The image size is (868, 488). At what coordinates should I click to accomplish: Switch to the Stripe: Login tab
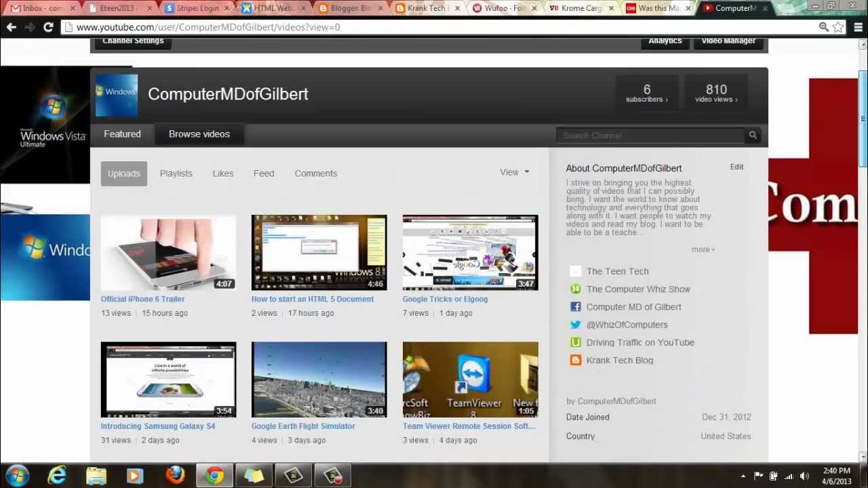[x=196, y=8]
